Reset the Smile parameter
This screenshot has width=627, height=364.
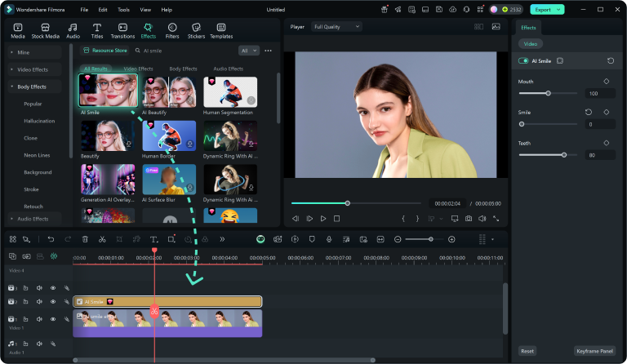(589, 112)
